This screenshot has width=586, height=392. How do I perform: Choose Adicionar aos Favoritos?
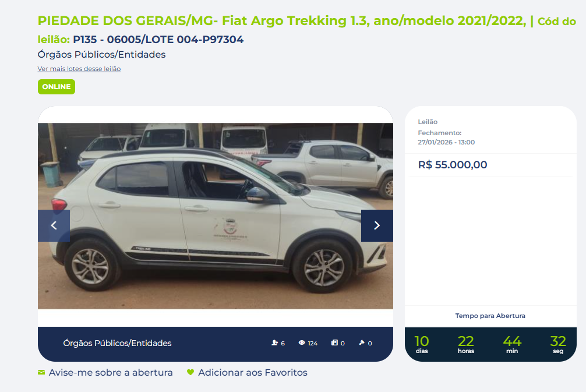point(253,373)
